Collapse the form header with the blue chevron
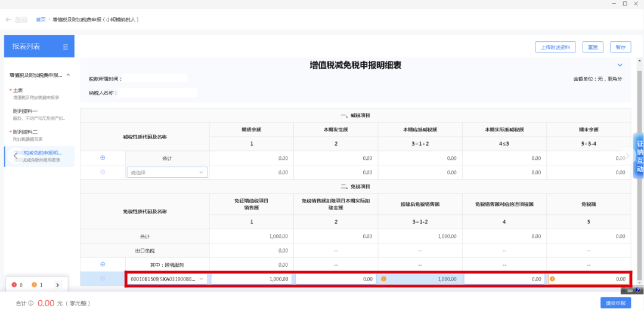 click(x=620, y=65)
